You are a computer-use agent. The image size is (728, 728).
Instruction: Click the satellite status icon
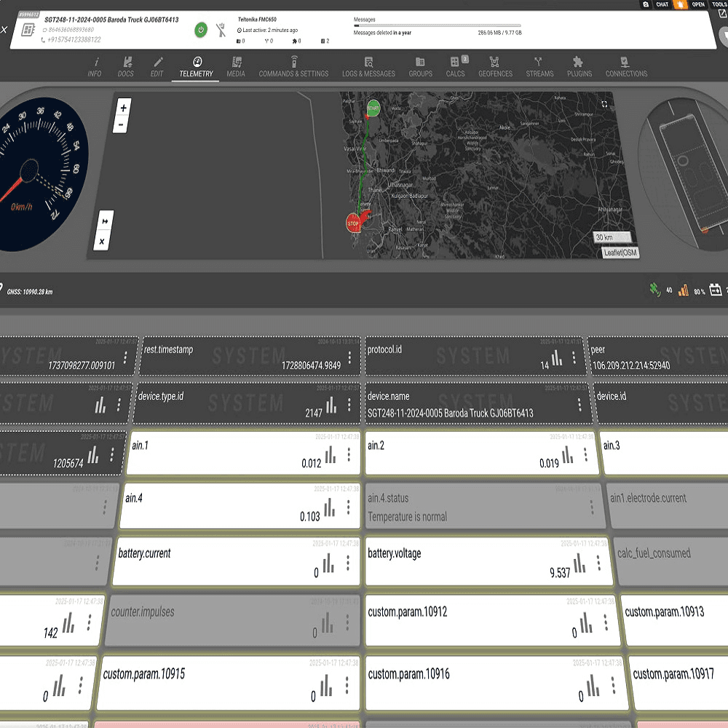[655, 290]
